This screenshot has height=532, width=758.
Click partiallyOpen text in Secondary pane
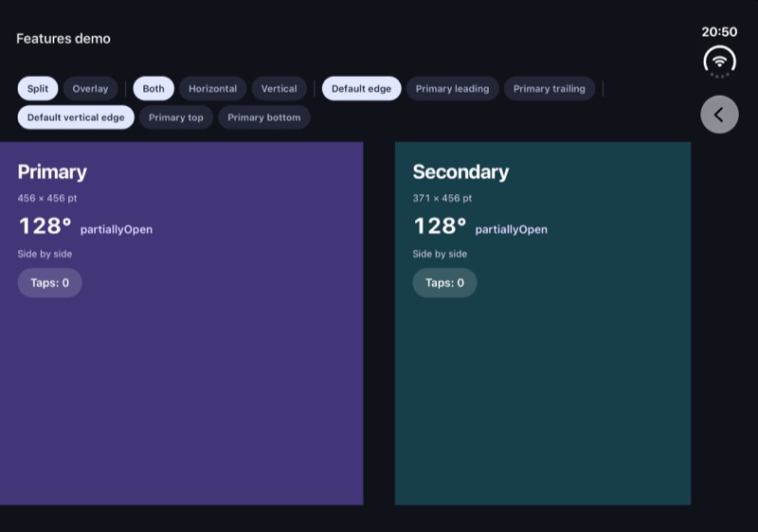pyautogui.click(x=512, y=230)
